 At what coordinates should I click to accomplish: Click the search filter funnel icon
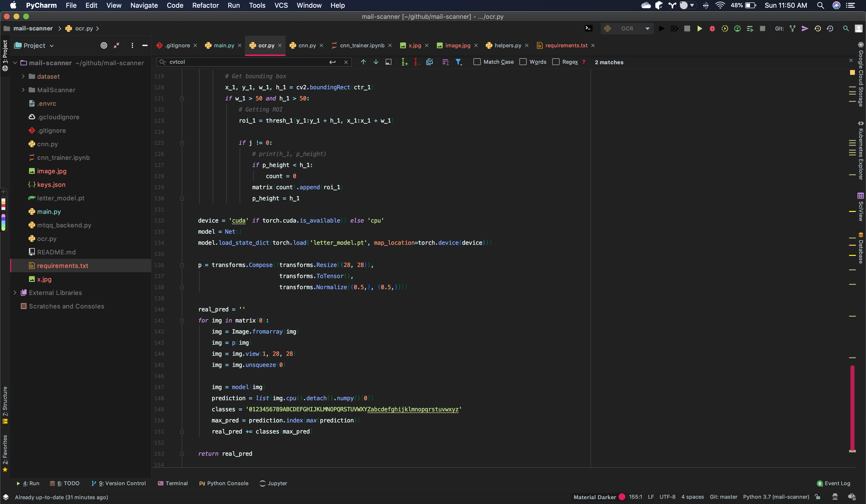click(458, 62)
